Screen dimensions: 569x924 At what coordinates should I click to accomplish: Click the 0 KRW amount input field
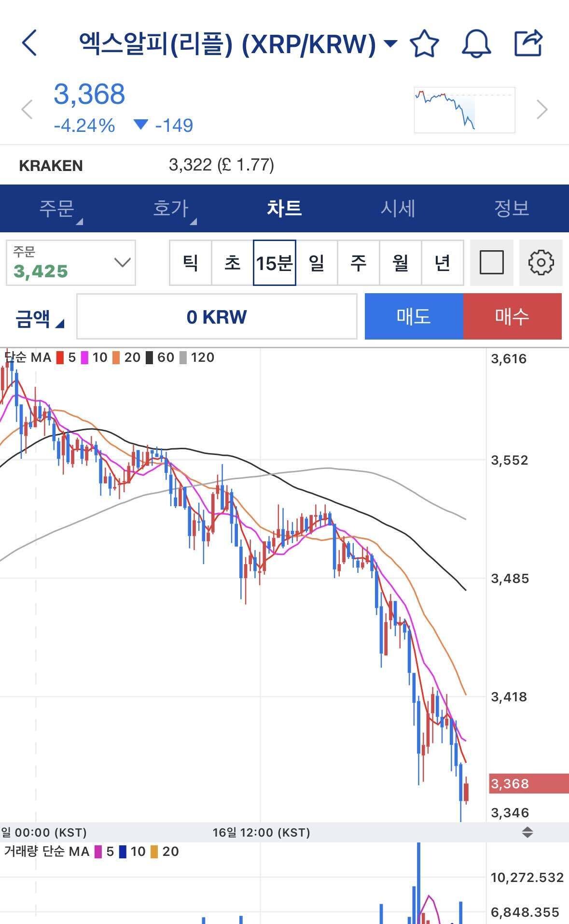click(217, 317)
